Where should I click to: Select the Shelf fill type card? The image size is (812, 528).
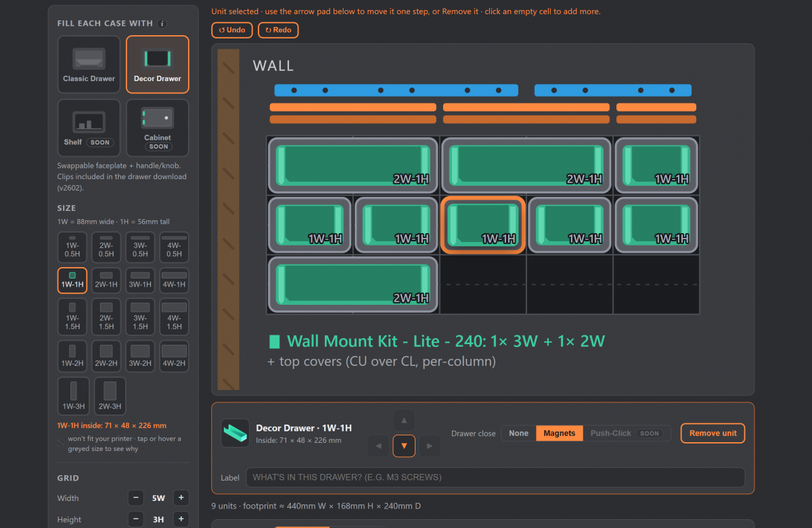pos(89,128)
